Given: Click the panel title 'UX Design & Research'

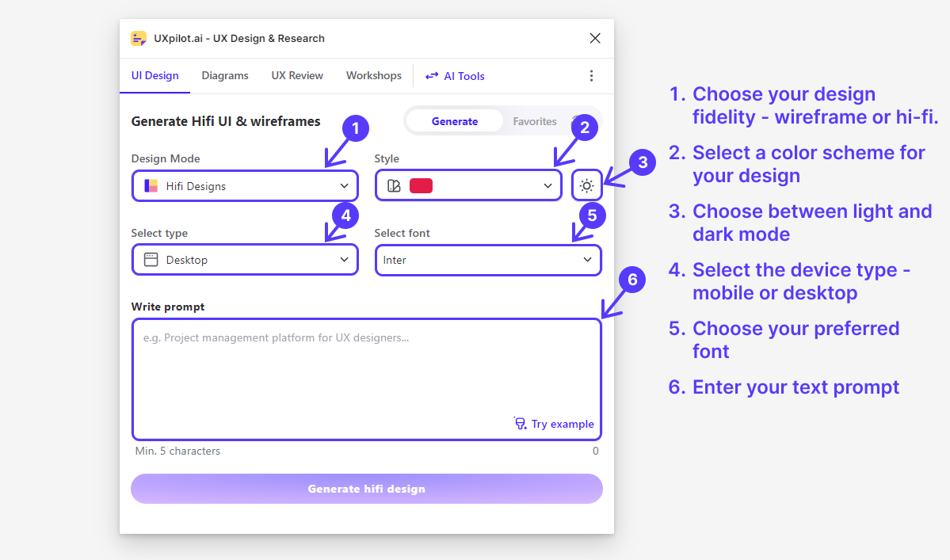Looking at the screenshot, I should pos(269,38).
